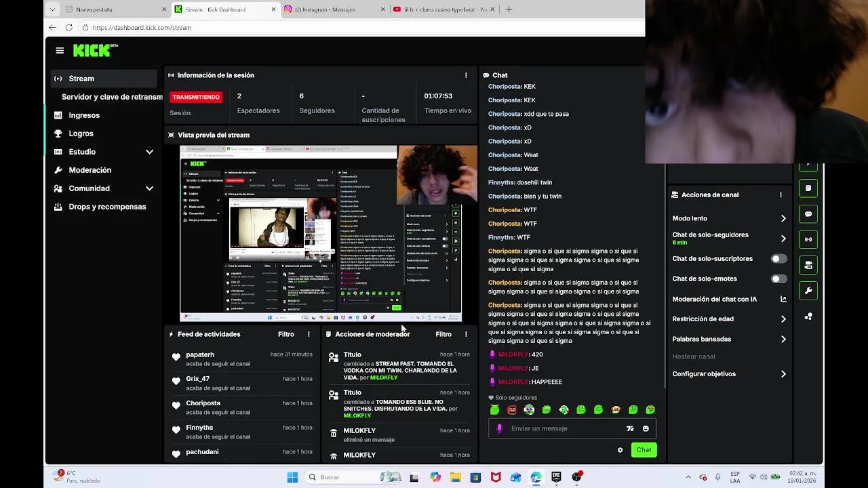Open Filtro dropdown in Acciones de moderador
Screen dimensions: 868x488
[x=443, y=334]
